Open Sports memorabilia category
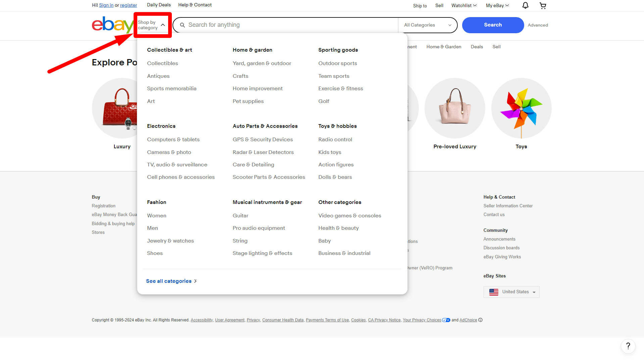This screenshot has width=644, height=362. click(171, 89)
